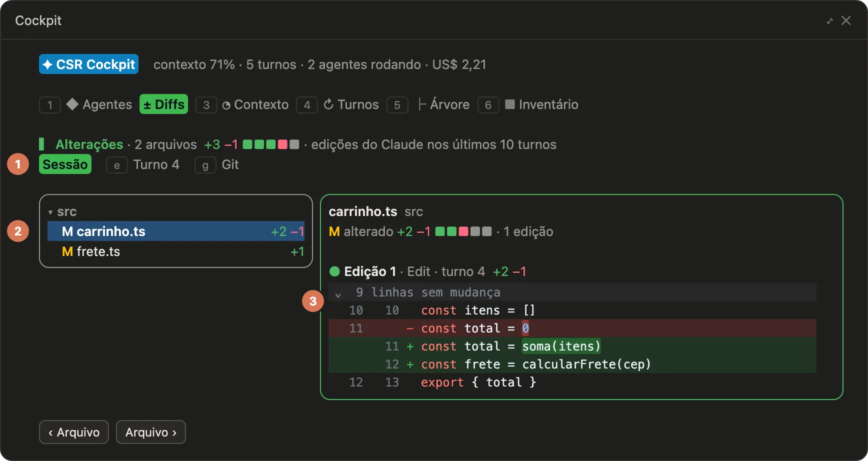This screenshot has width=868, height=461.
Task: Click the 'e' shortcut key badge
Action: point(117,165)
